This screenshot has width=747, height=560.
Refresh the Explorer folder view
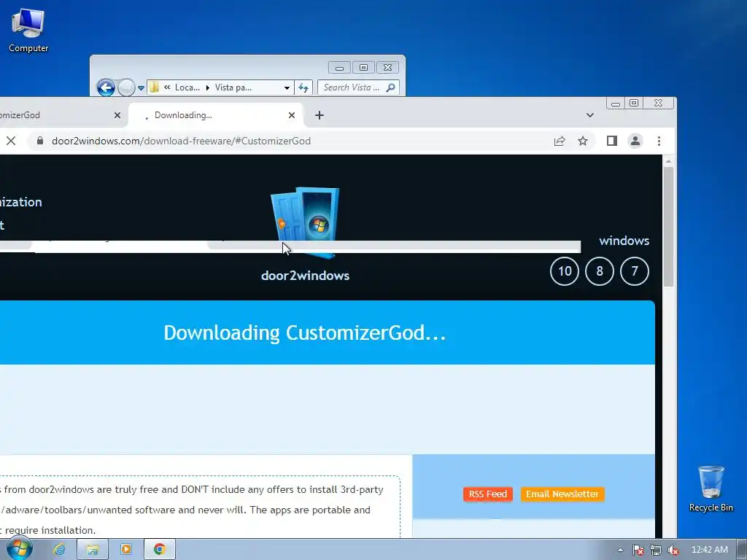pyautogui.click(x=303, y=87)
